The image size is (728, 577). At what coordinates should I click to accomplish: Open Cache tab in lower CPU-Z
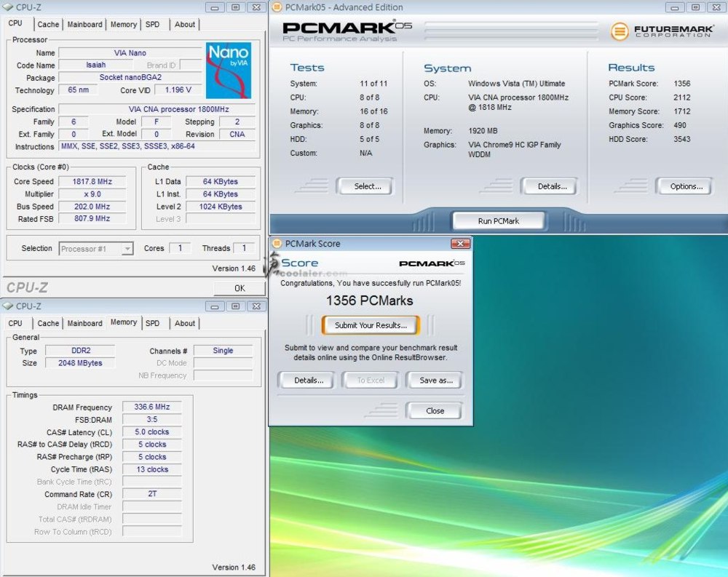click(48, 324)
